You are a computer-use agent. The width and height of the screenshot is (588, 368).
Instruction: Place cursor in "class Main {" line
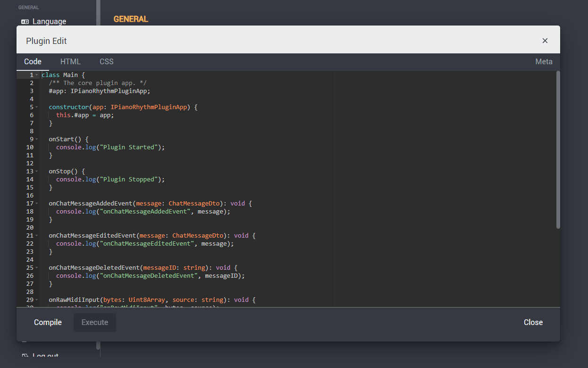tap(63, 75)
